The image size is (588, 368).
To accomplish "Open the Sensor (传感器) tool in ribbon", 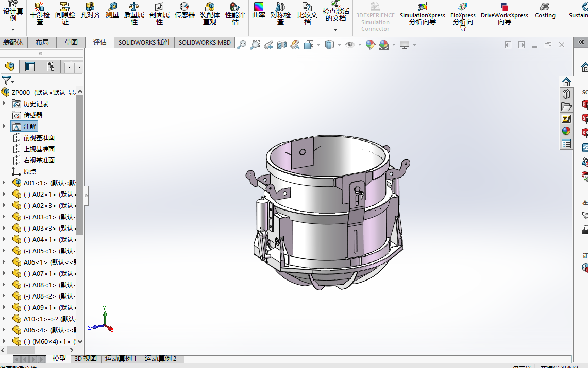I will tap(184, 10).
